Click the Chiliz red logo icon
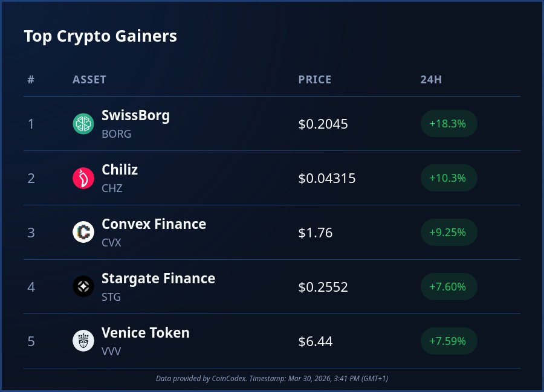Screen dimensions: 544x392 pyautogui.click(x=83, y=178)
